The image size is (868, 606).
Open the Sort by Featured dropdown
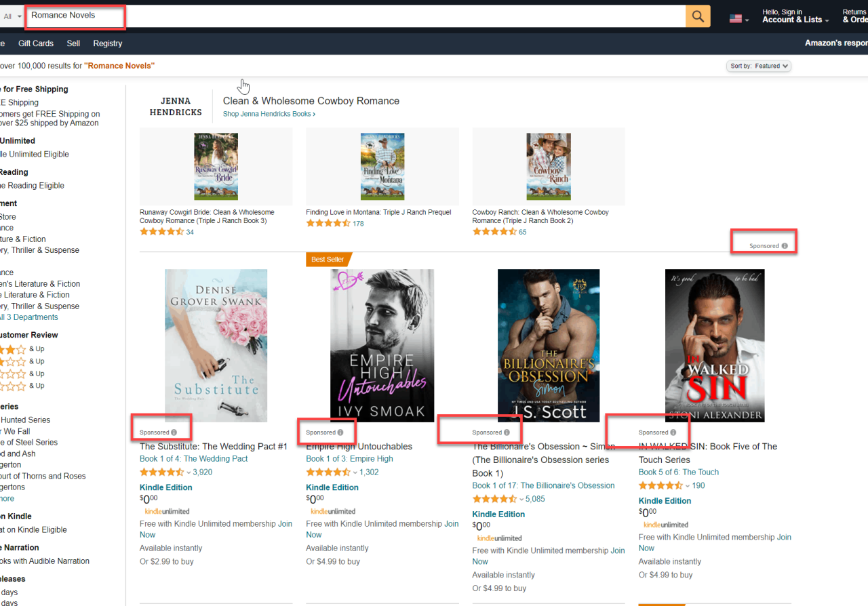(757, 66)
